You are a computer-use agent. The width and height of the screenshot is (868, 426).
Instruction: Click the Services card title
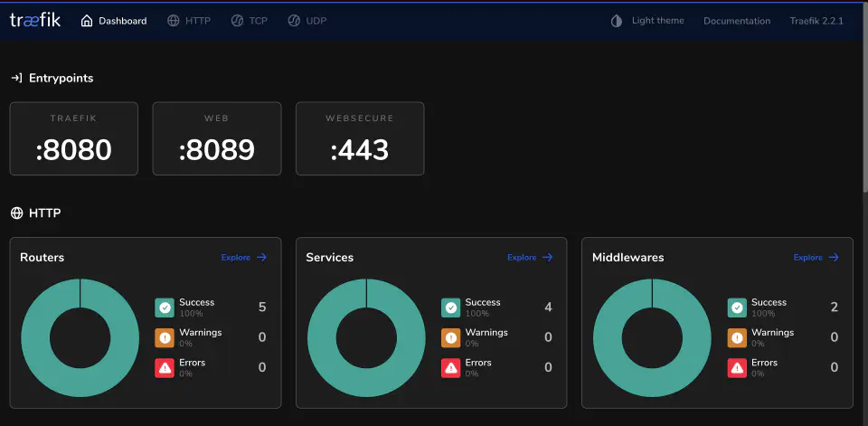pos(330,258)
